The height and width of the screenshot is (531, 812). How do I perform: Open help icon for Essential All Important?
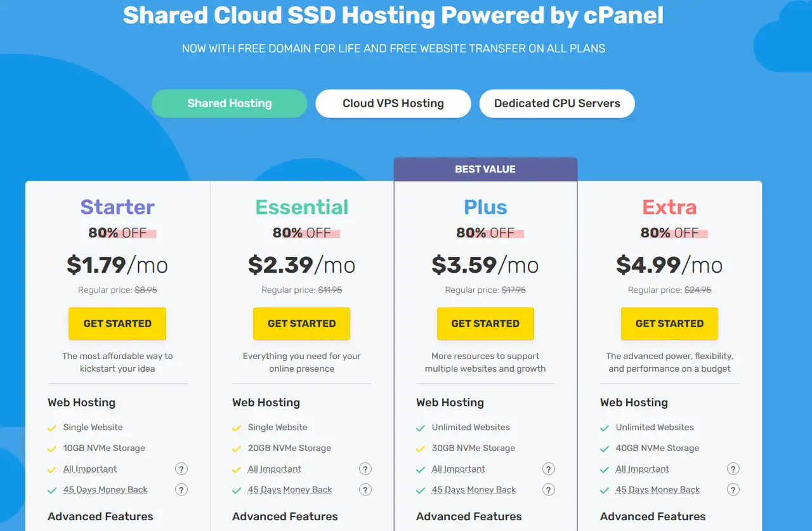point(365,469)
